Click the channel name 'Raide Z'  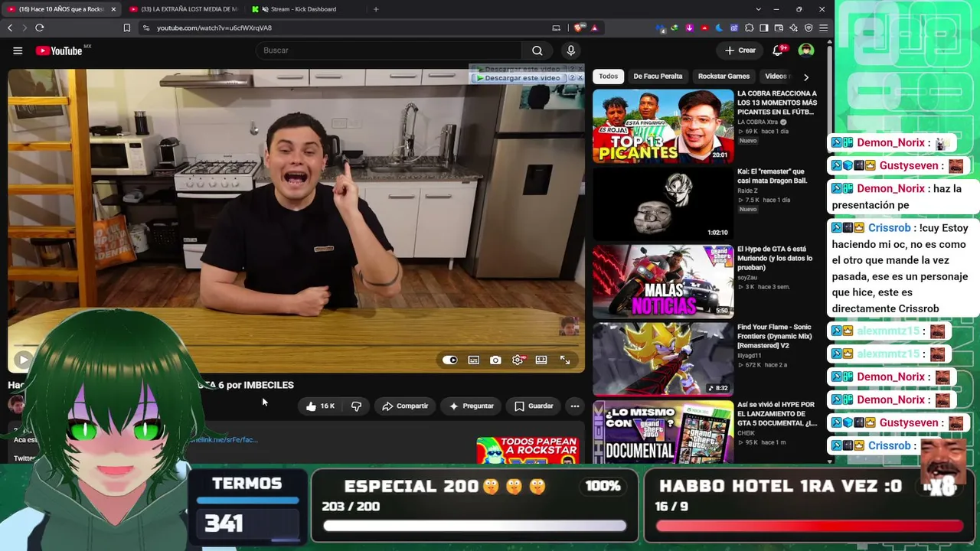point(748,191)
